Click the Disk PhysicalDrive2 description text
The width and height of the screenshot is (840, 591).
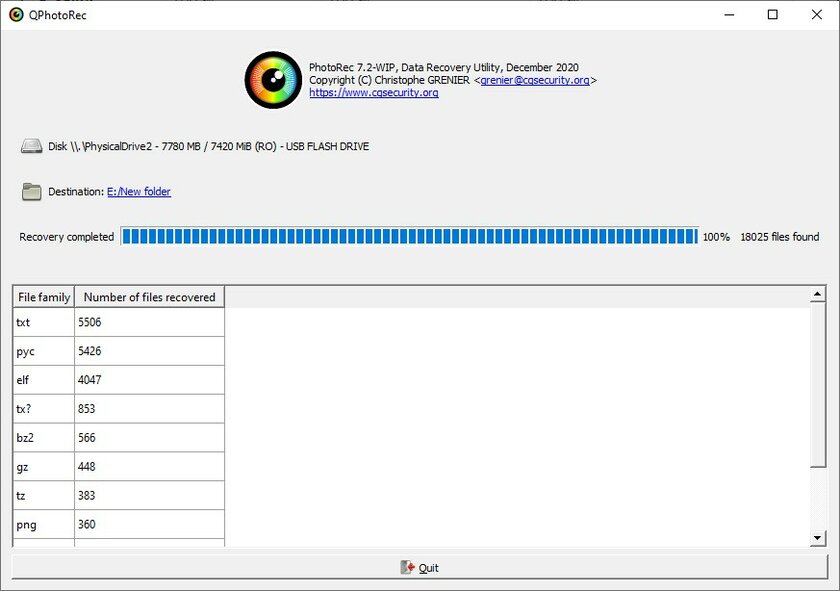coord(208,146)
